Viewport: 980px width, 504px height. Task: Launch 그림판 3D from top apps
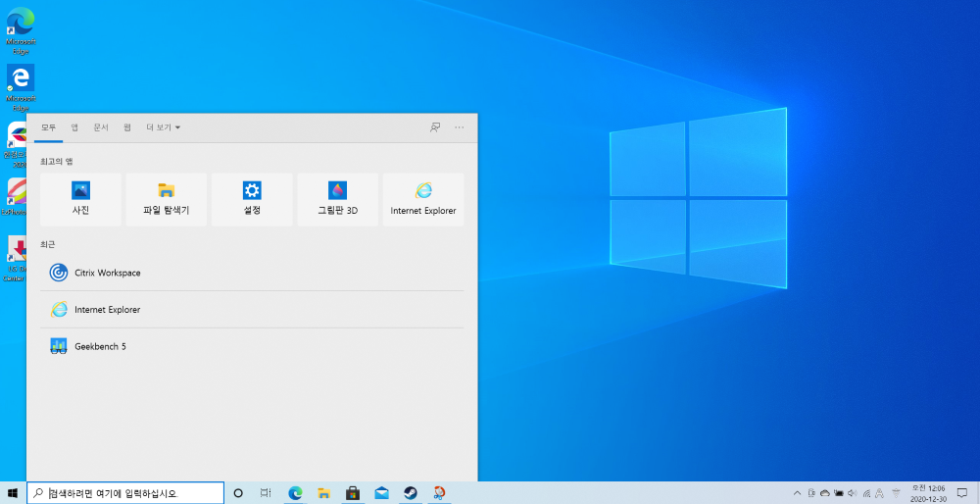tap(337, 199)
